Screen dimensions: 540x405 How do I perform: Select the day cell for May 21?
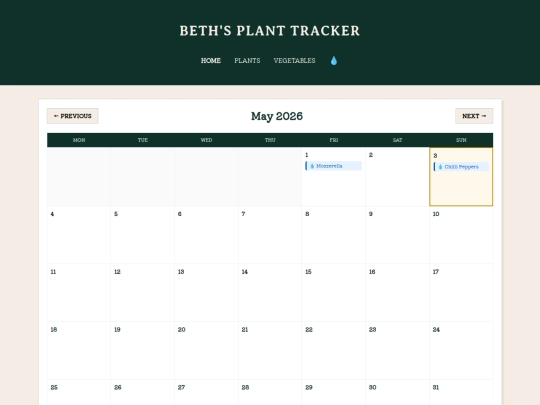[x=270, y=351]
